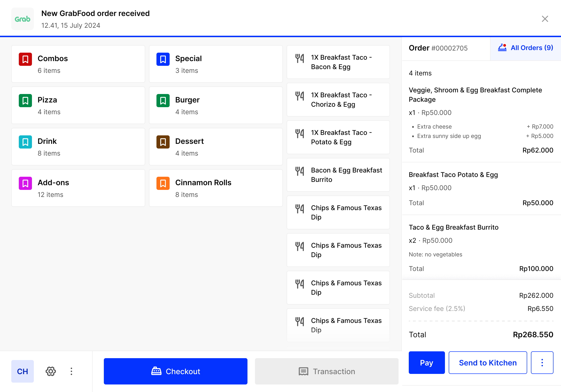
Task: Open the kebab menu beside Send to Kitchen
Action: pos(542,363)
